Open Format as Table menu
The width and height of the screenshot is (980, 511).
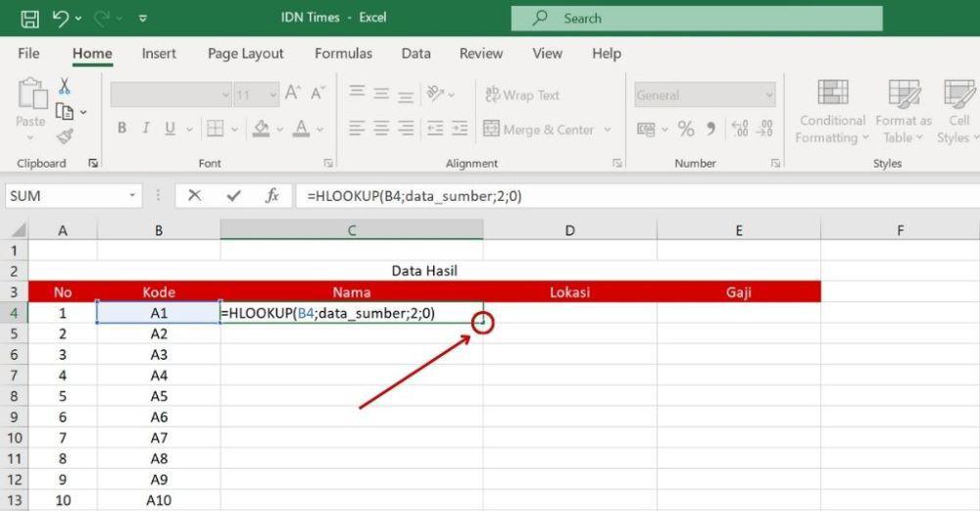click(904, 112)
